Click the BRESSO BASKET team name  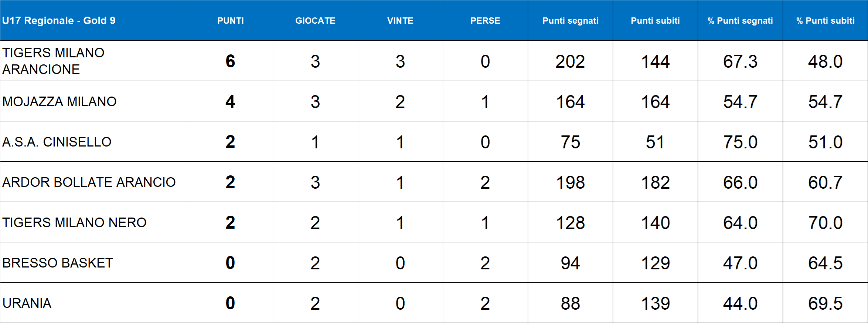coord(58,263)
